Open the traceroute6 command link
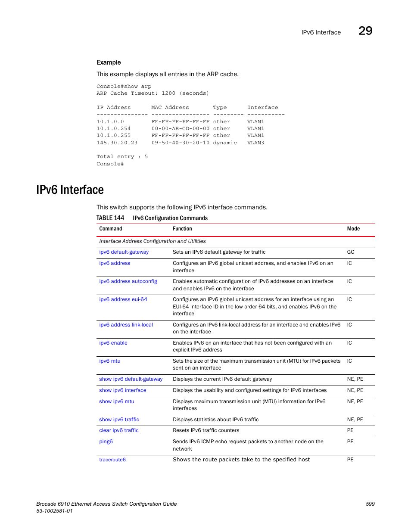The width and height of the screenshot is (411, 532). coord(112,460)
